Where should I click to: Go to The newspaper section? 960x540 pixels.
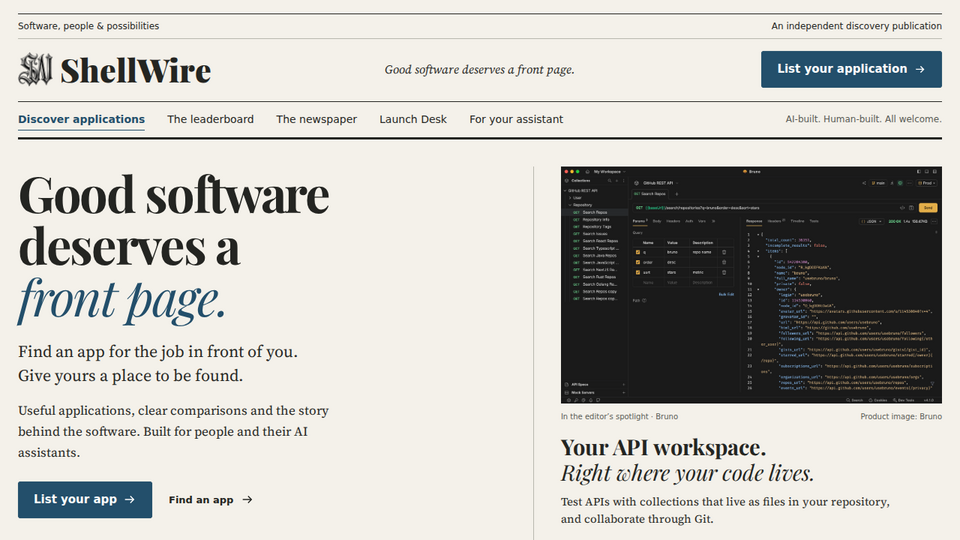[316, 119]
